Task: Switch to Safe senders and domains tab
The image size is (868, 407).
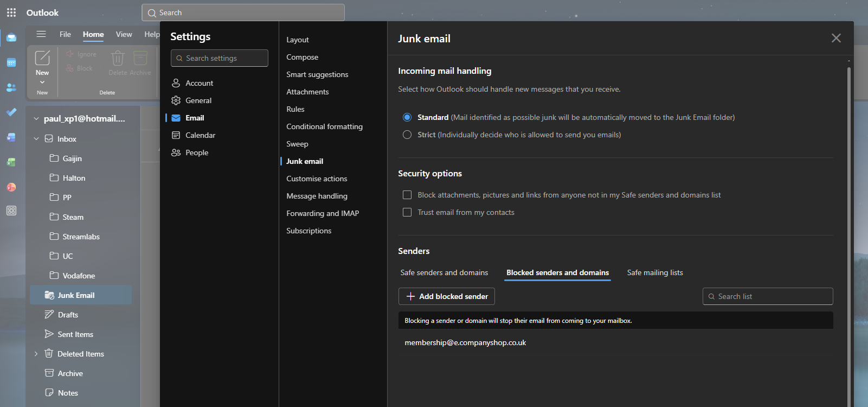Action: coord(444,272)
